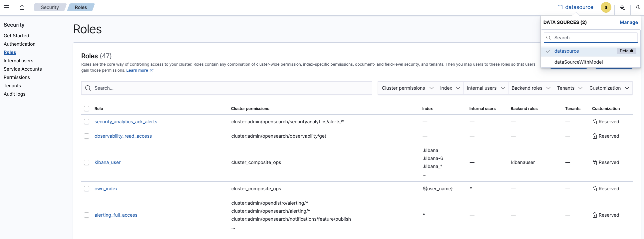Focus the roles Search field
The image size is (644, 239).
click(227, 88)
